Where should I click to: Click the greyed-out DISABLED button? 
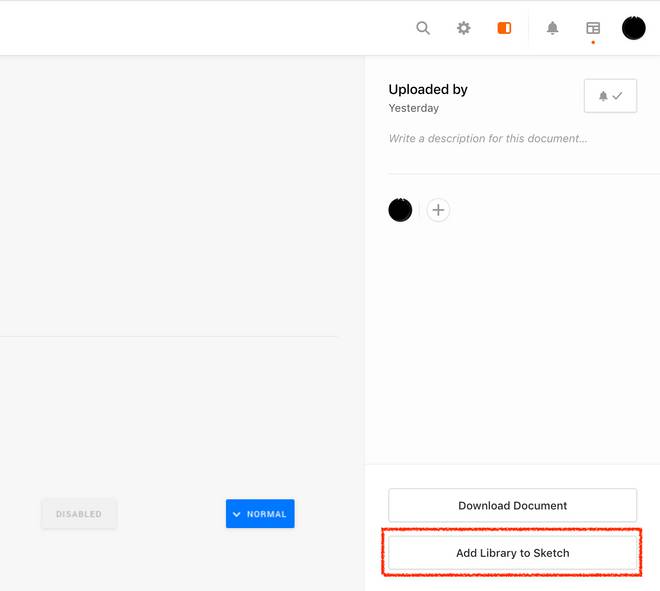[79, 514]
